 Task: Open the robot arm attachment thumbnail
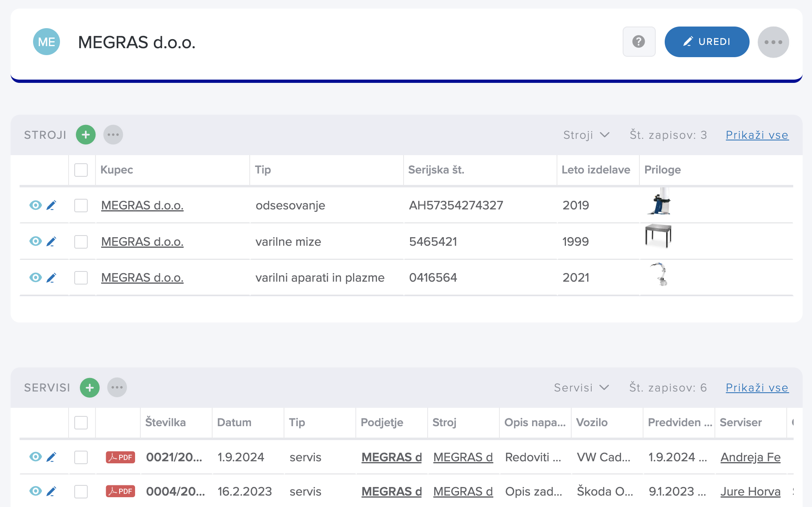(x=659, y=274)
